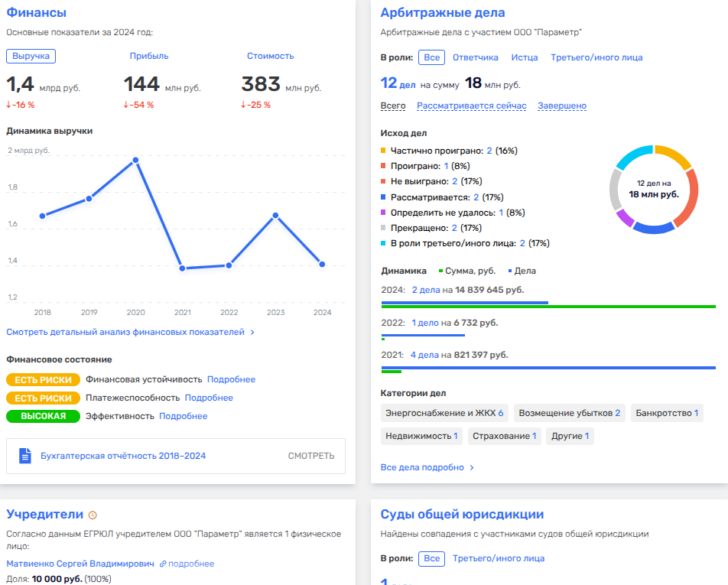Open the Энергоснабжение и ЖКХ category tag
The image size is (728, 585).
pos(444,413)
